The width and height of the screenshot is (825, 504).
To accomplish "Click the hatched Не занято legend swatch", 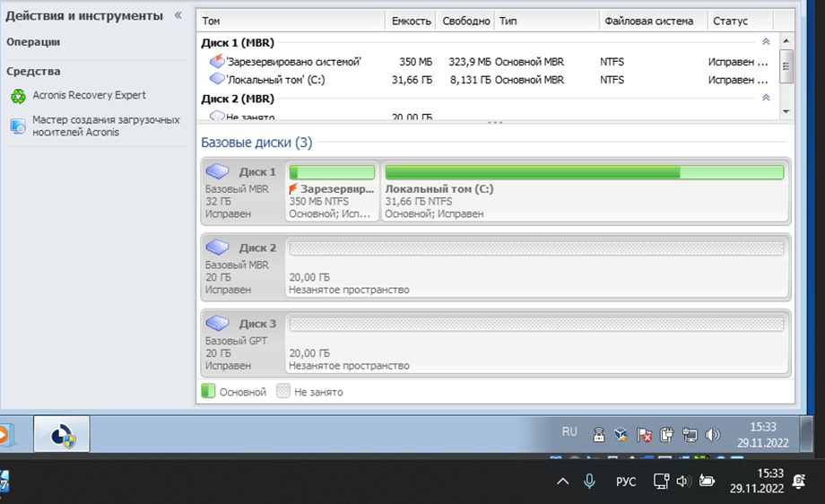I will [x=283, y=391].
